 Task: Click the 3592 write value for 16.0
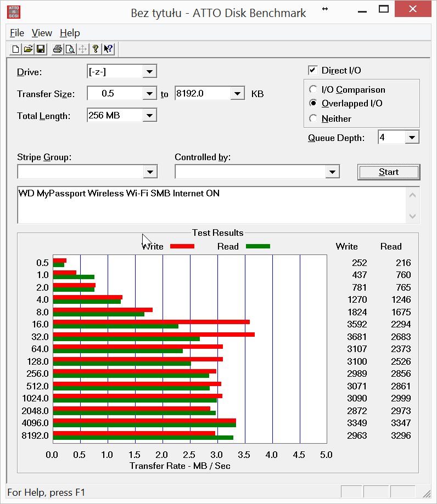[357, 324]
